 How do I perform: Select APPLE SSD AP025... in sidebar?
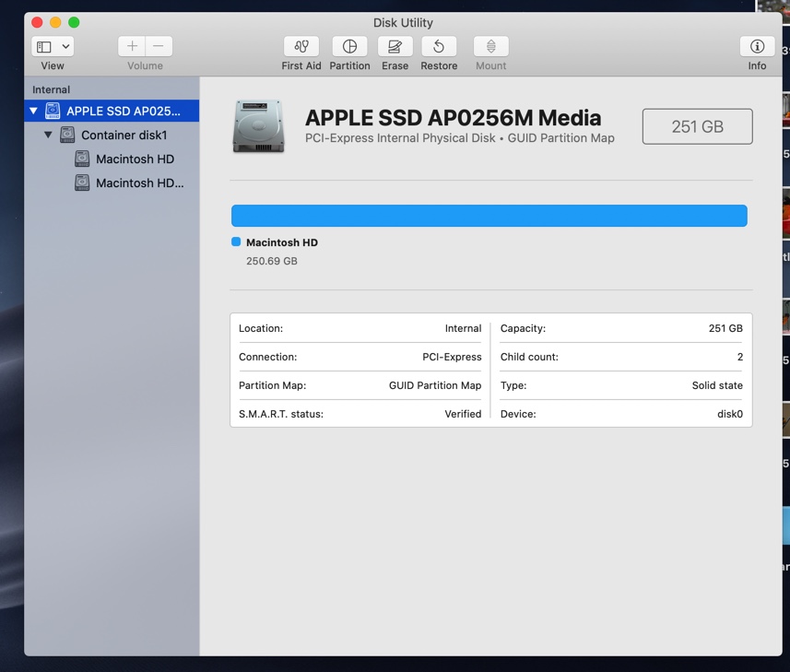pyautogui.click(x=123, y=112)
